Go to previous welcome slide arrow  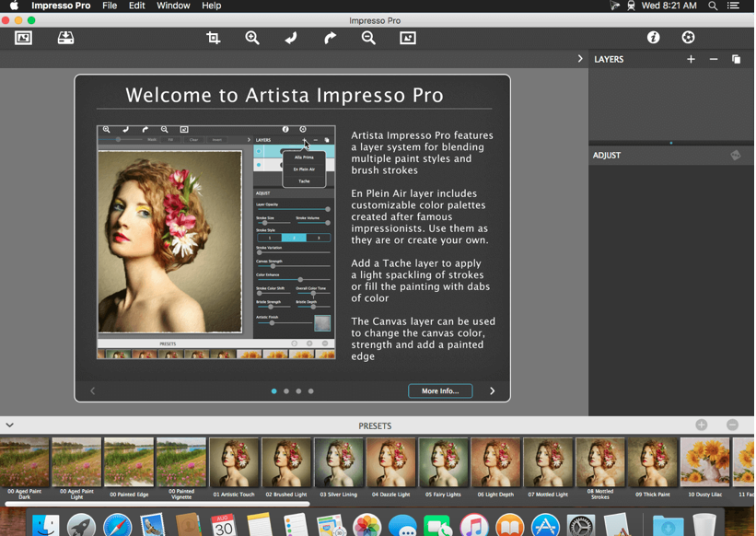[x=93, y=390]
